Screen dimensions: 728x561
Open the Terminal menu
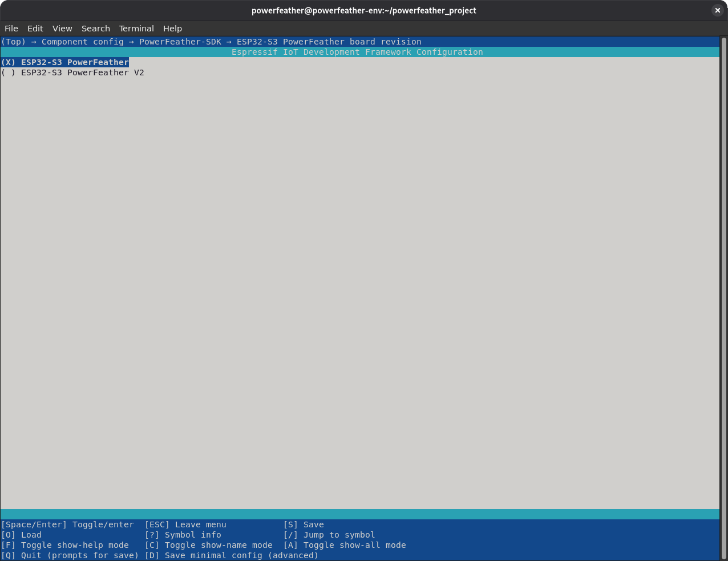coord(136,29)
